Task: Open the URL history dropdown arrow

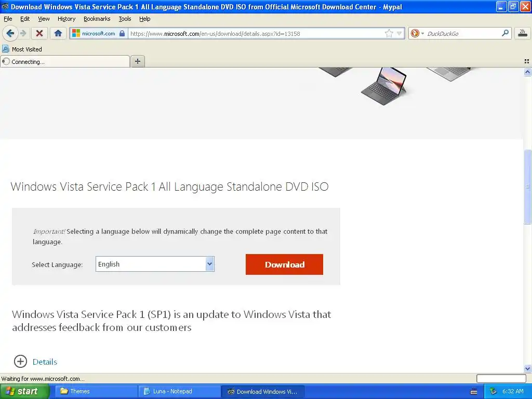Action: (400, 33)
